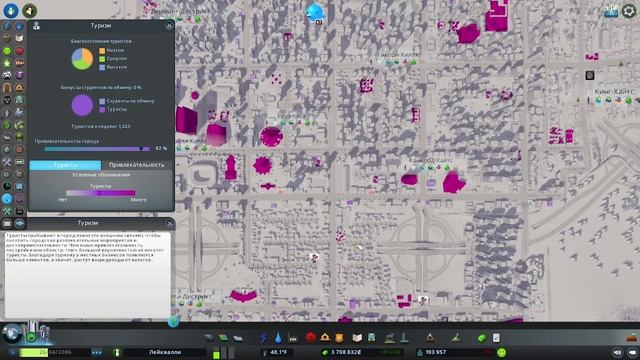This screenshot has height=360, width=640.
Task: Click the happiness smiley near the population count
Action: coord(502,352)
